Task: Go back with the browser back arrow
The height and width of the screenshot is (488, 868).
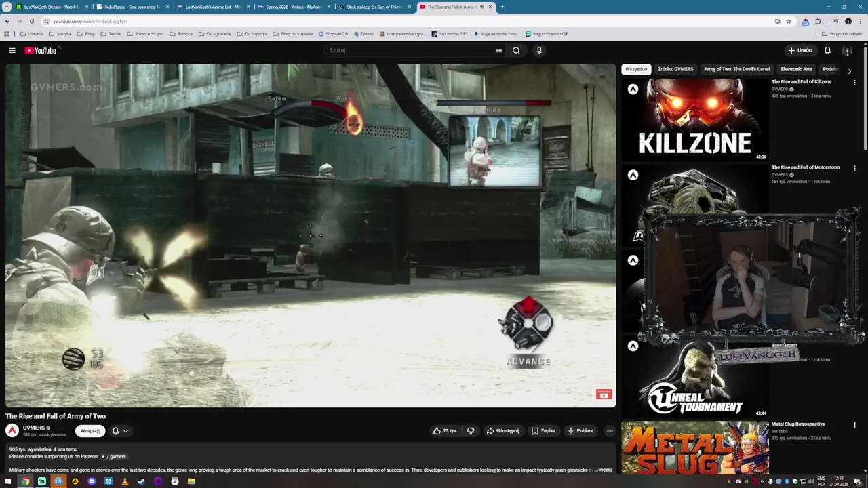Action: pyautogui.click(x=7, y=21)
